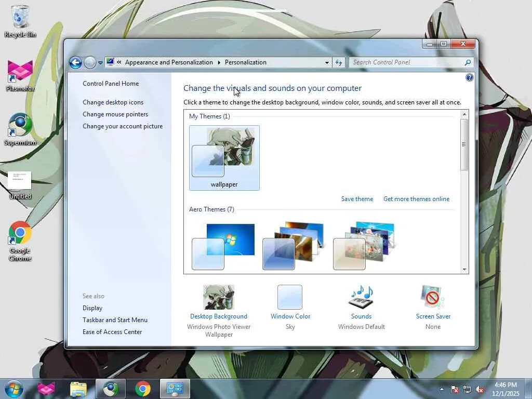Click the Screen Saver text link
The image size is (532, 399).
point(433,316)
